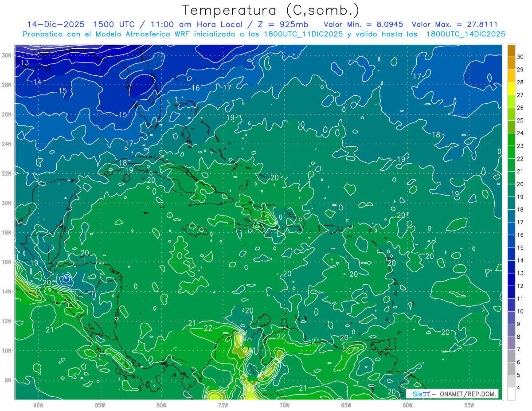Click the 'ONAMET/REP.DOM.' credit label

pyautogui.click(x=468, y=394)
